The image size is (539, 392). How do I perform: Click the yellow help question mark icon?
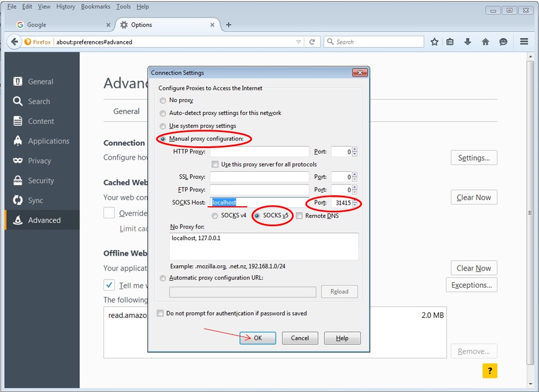(490, 370)
